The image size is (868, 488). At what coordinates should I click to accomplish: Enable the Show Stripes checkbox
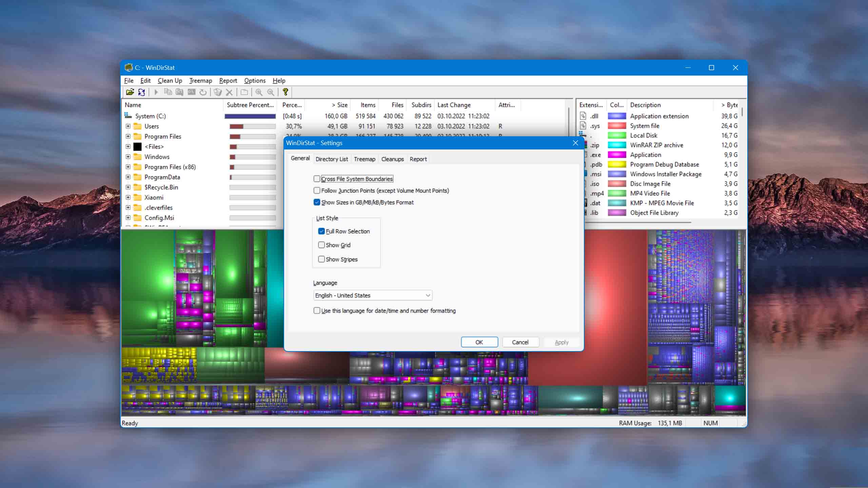[x=321, y=259]
